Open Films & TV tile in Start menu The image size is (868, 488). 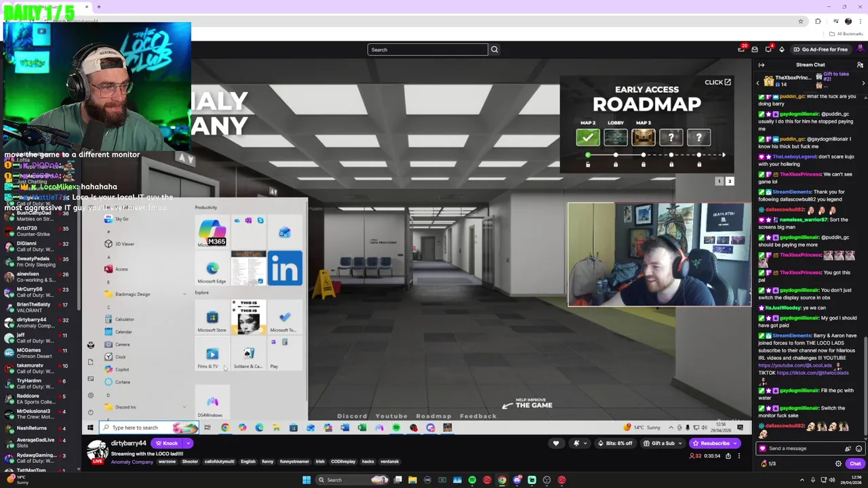(x=212, y=354)
